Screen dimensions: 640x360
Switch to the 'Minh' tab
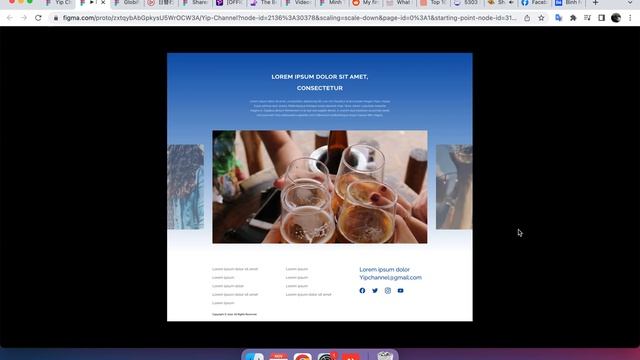pyautogui.click(x=332, y=3)
